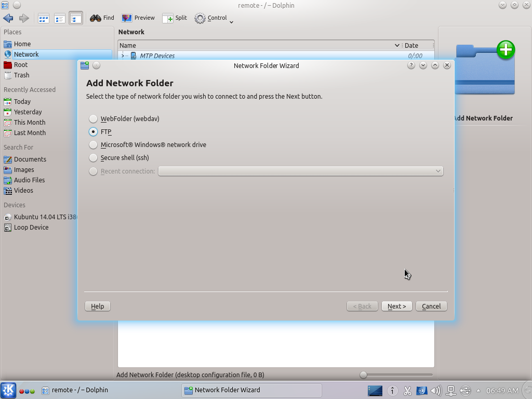Cancel the Network Folder Wizard
Image resolution: width=532 pixels, height=399 pixels.
point(431,307)
